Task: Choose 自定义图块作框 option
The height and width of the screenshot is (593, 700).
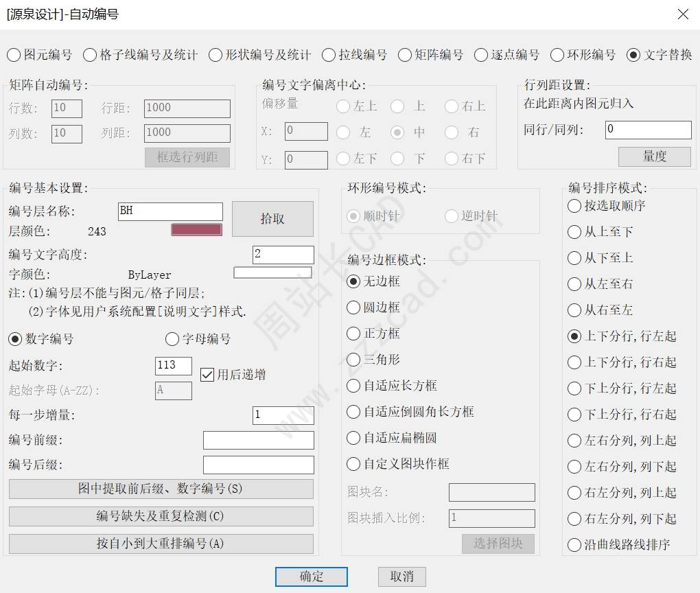Action: (x=398, y=464)
